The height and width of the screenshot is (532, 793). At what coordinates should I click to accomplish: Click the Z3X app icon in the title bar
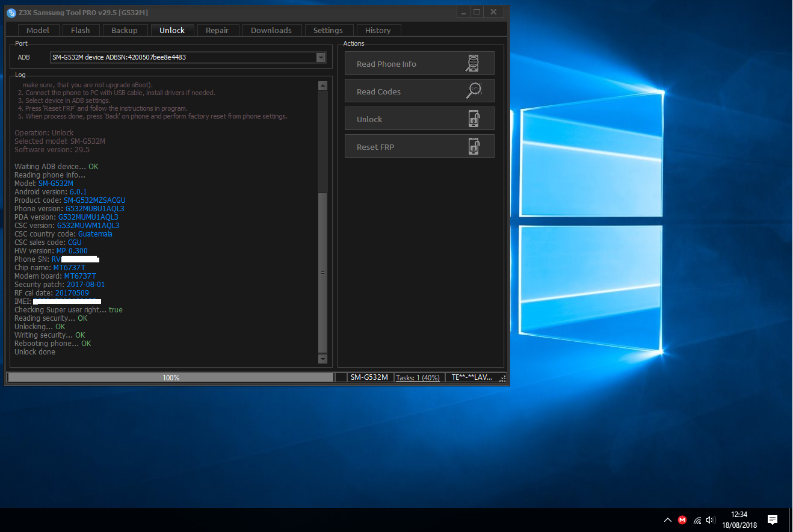pos(11,12)
